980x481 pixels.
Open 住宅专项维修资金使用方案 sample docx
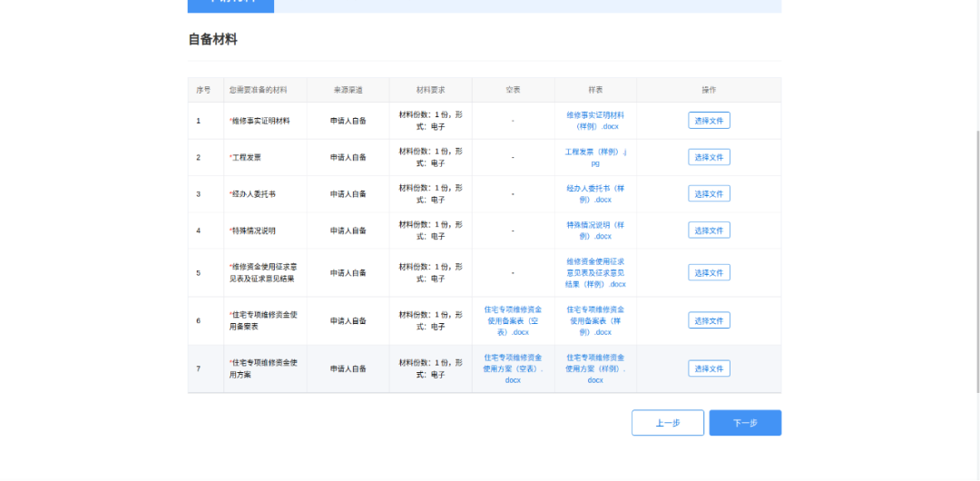[595, 368]
